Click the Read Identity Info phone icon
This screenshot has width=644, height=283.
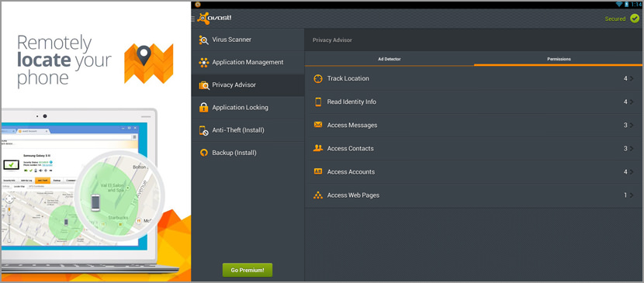pos(318,102)
